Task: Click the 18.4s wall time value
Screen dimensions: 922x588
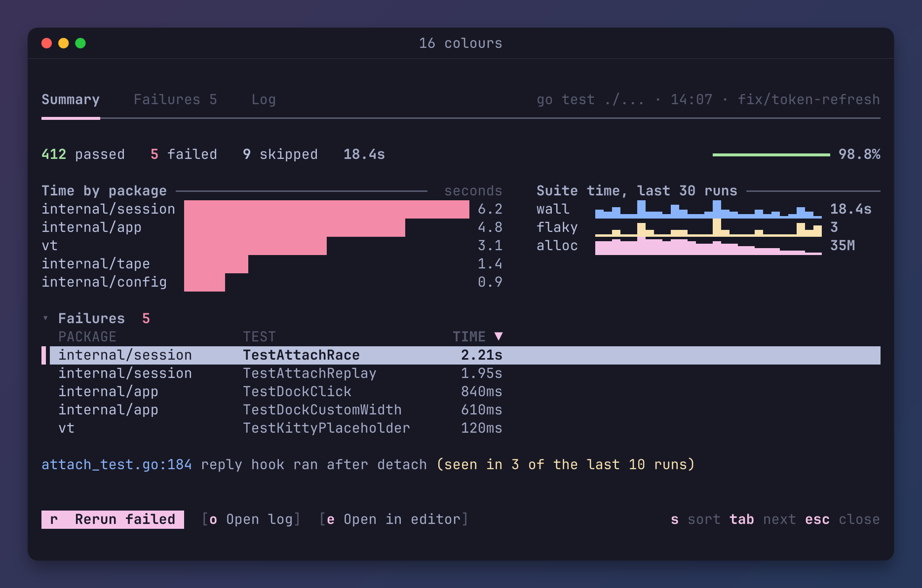Action: pos(851,209)
